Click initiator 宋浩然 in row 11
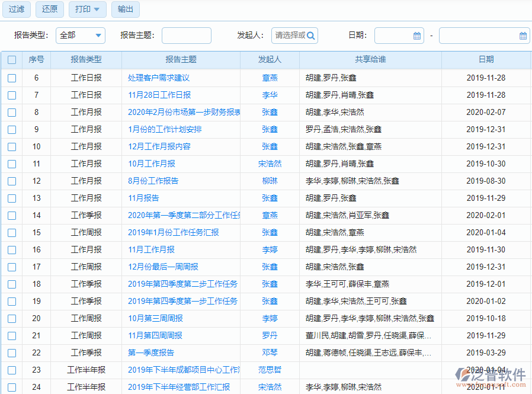This screenshot has width=532, height=394. coord(270,164)
